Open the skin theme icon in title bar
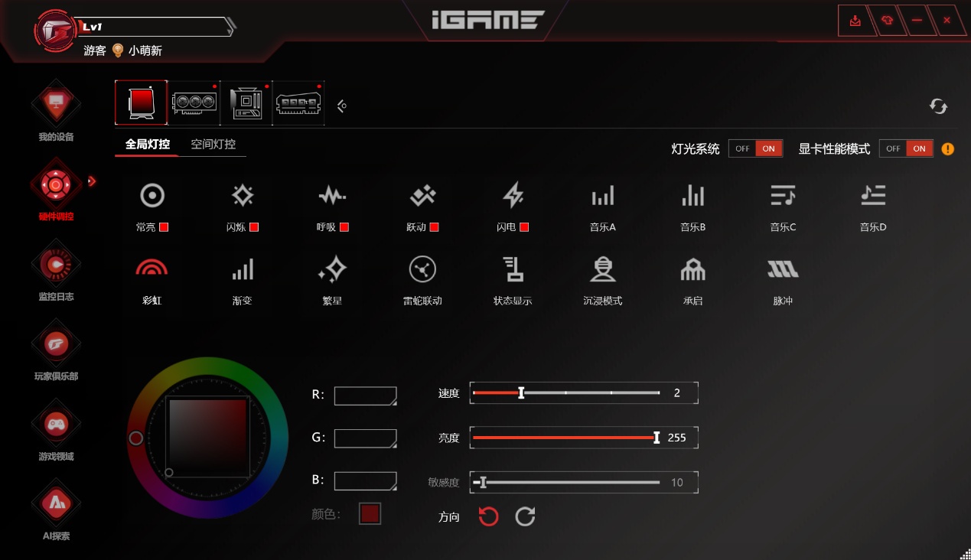 pyautogui.click(x=887, y=21)
